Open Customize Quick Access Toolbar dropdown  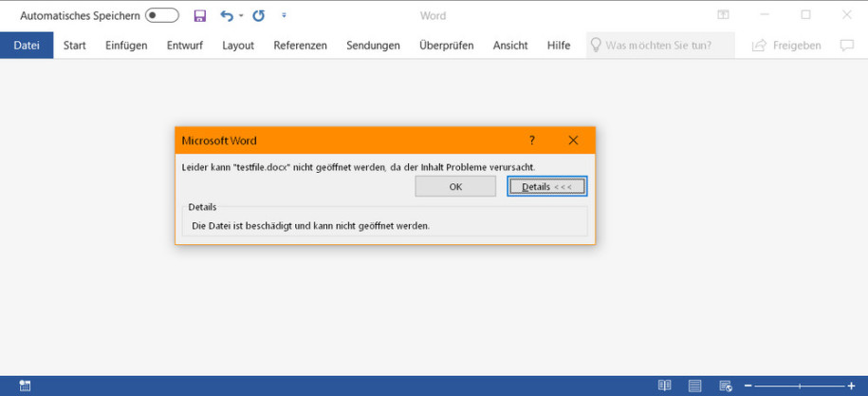(284, 15)
